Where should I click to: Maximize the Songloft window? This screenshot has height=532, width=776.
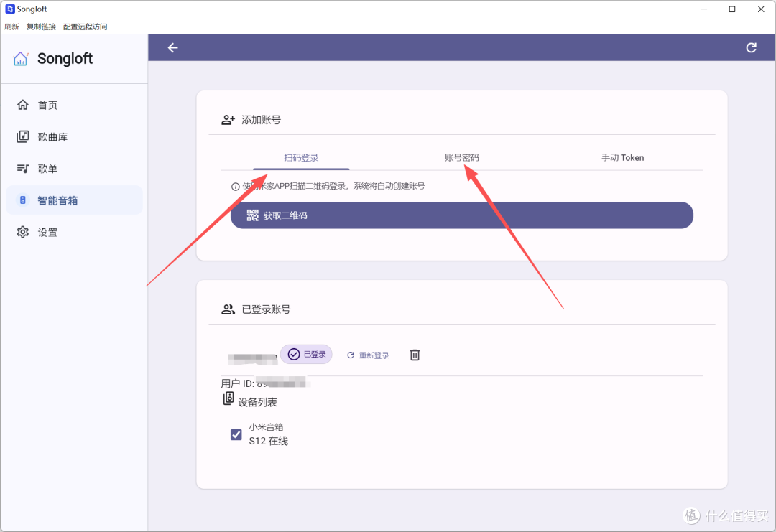732,9
